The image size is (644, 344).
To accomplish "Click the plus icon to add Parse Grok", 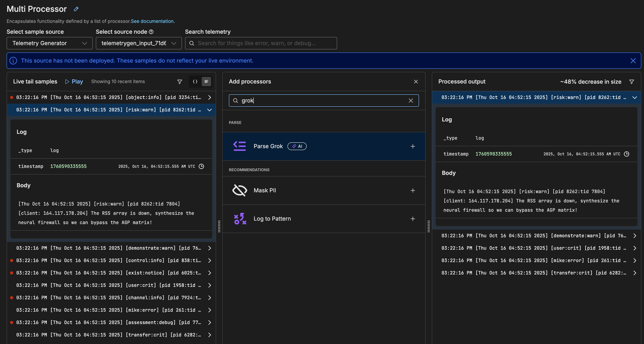I will [413, 146].
